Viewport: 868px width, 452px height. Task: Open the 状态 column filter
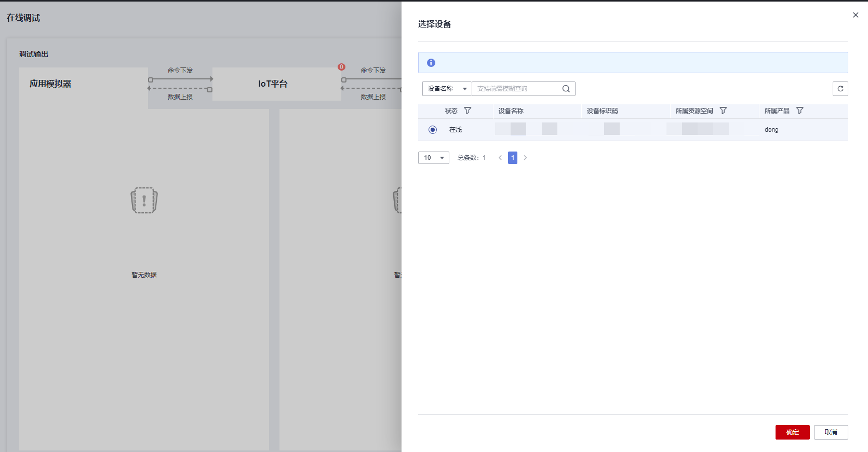click(468, 111)
